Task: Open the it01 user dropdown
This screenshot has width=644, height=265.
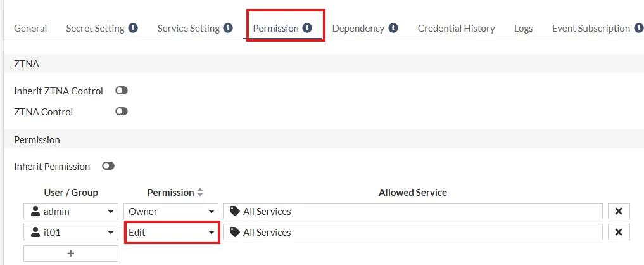Action: pyautogui.click(x=71, y=232)
